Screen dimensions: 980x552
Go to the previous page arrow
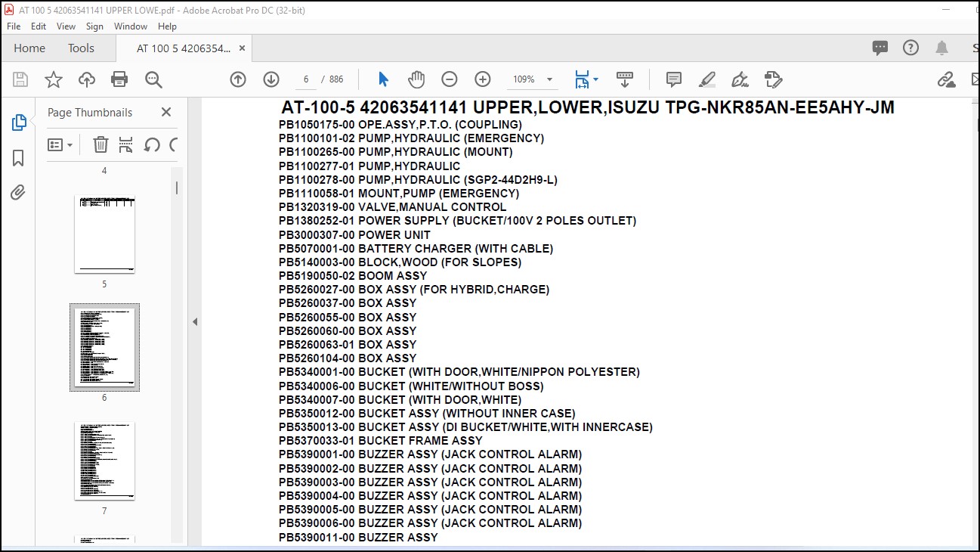coord(238,79)
